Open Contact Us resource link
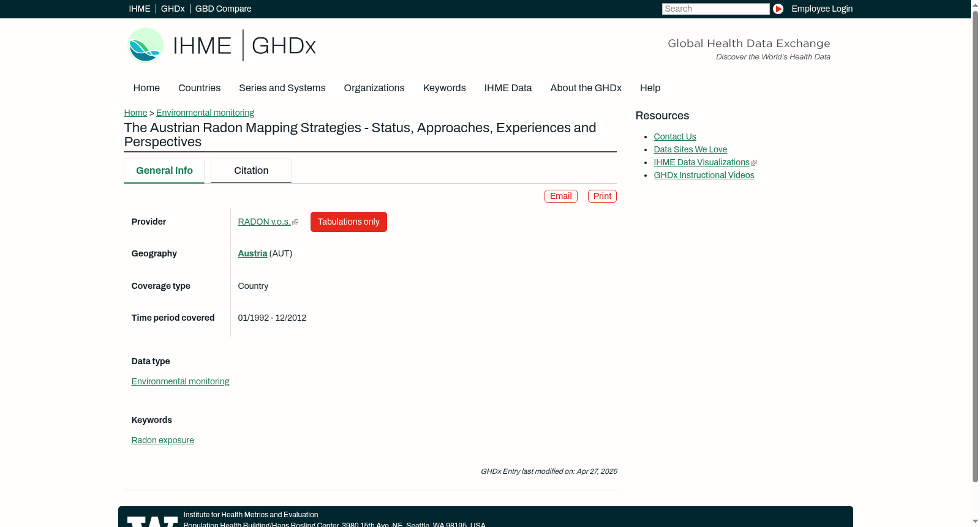This screenshot has height=527, width=980. (675, 136)
